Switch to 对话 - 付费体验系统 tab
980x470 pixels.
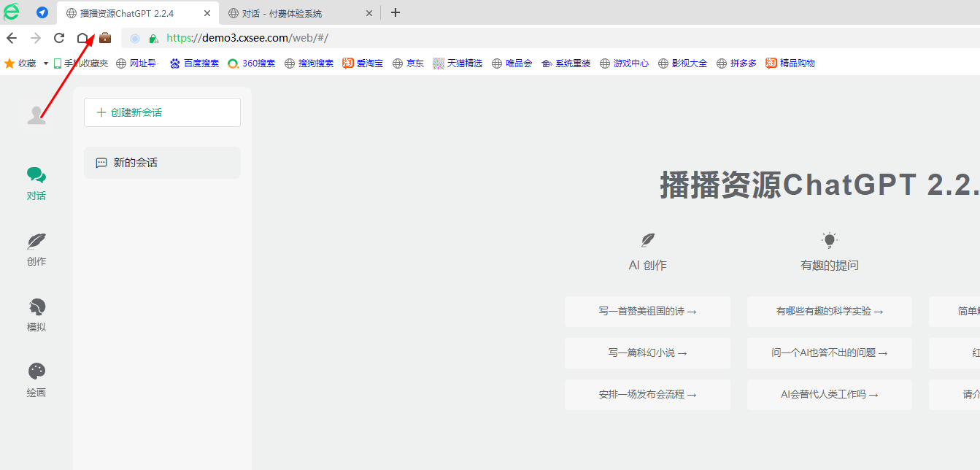(299, 13)
